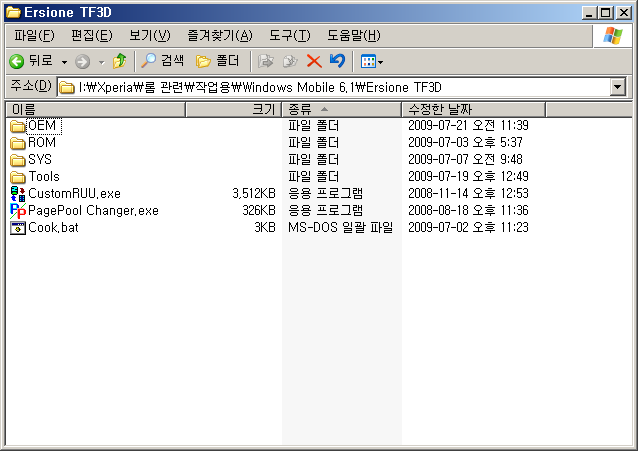Open the Views dropdown arrow
The image size is (638, 451).
(380, 62)
